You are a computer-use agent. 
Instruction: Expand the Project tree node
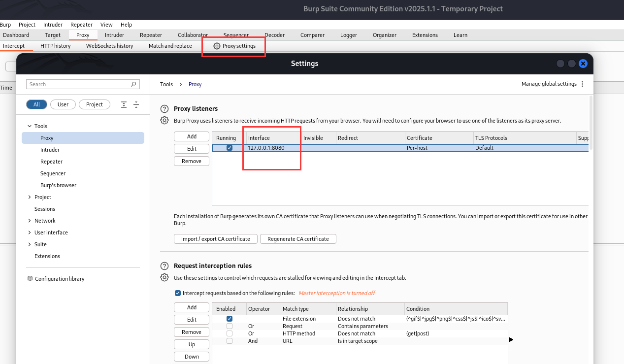point(30,197)
